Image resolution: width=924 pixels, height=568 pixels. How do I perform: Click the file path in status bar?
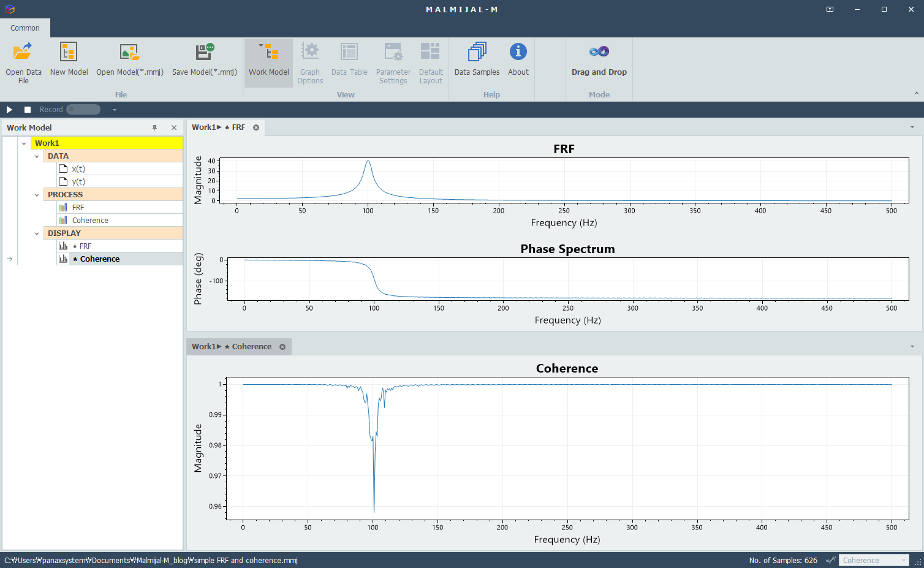click(151, 560)
